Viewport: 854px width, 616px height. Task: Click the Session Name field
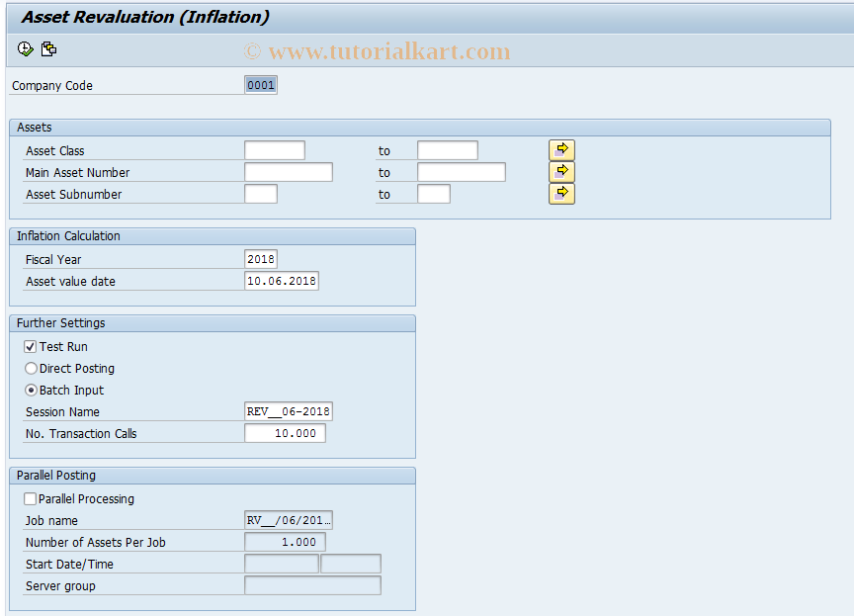[x=287, y=411]
